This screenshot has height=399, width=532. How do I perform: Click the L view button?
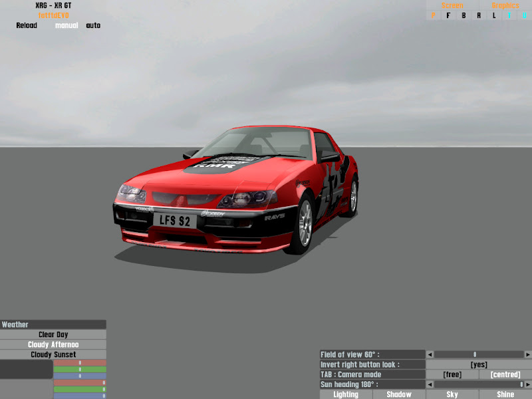(494, 15)
